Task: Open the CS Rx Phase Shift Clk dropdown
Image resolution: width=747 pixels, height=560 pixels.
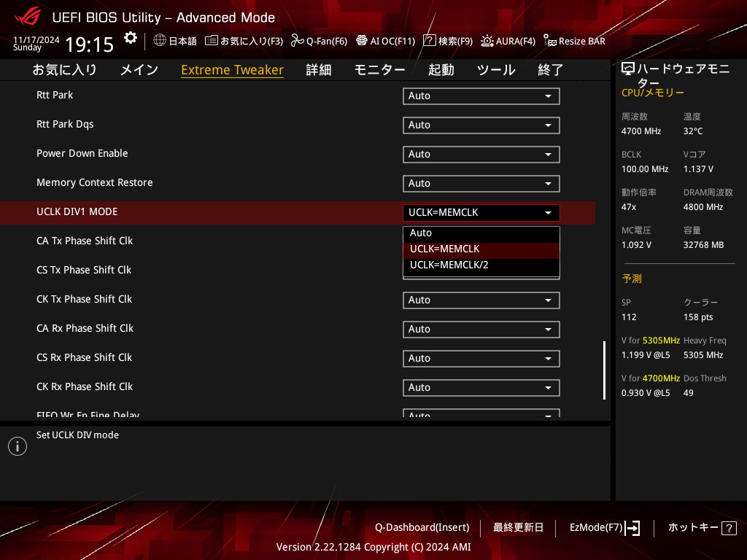Action: [x=481, y=358]
